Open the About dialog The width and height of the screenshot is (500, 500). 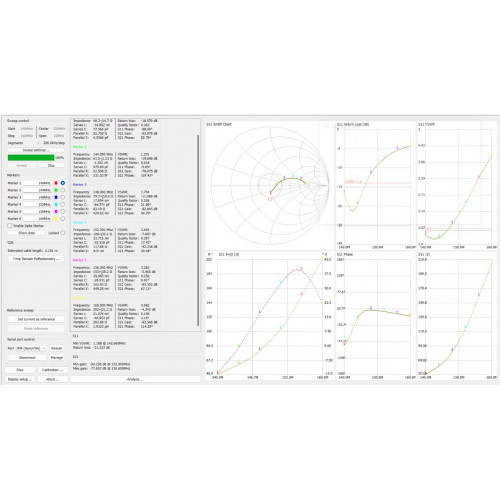[52, 379]
